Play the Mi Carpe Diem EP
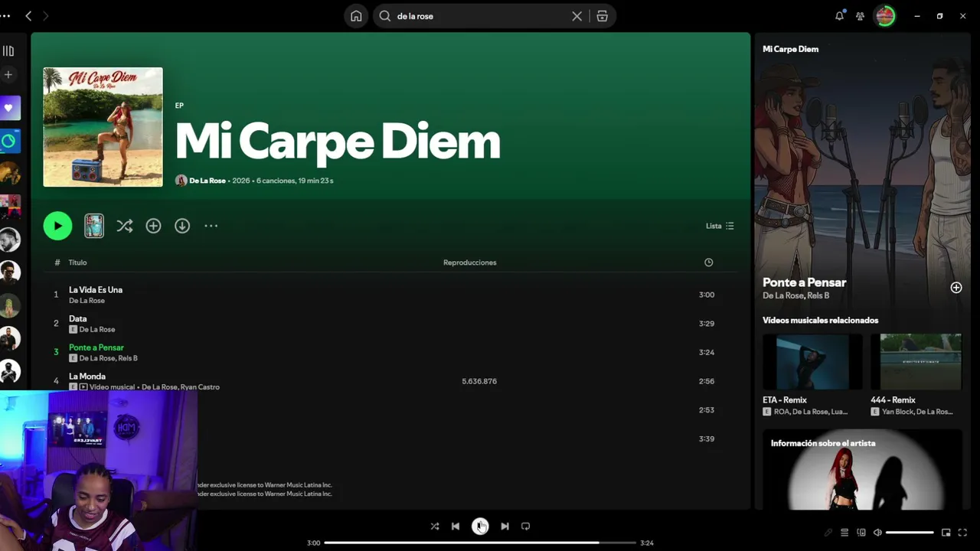980x551 pixels. (57, 226)
